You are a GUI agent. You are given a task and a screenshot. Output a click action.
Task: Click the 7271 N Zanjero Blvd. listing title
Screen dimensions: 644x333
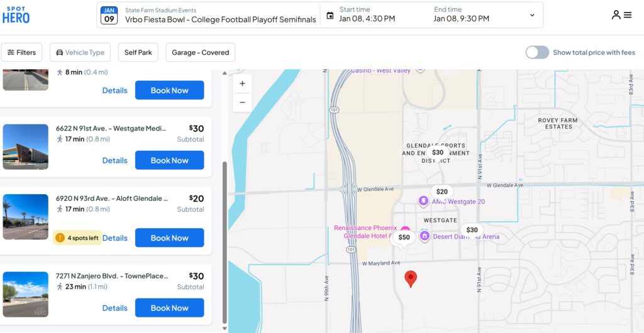112,276
